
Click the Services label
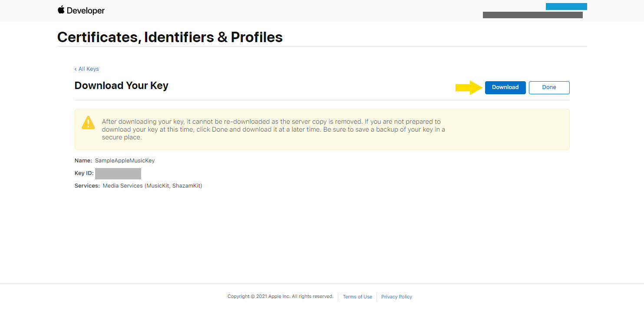point(87,186)
